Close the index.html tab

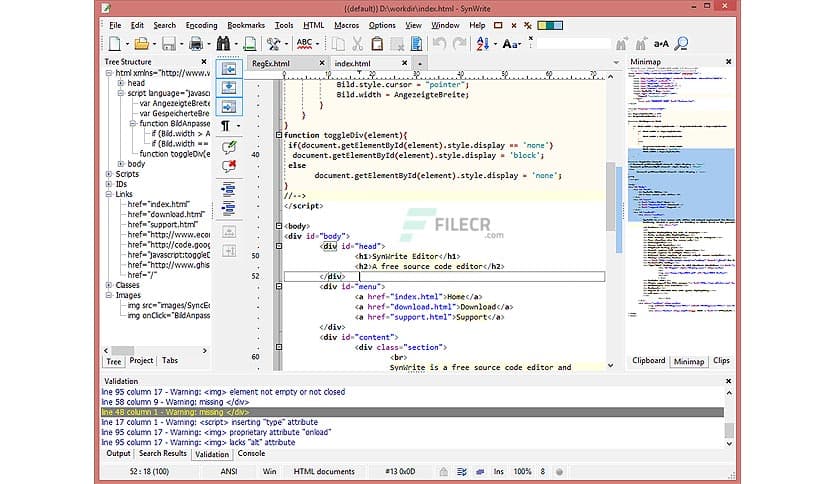coord(404,63)
